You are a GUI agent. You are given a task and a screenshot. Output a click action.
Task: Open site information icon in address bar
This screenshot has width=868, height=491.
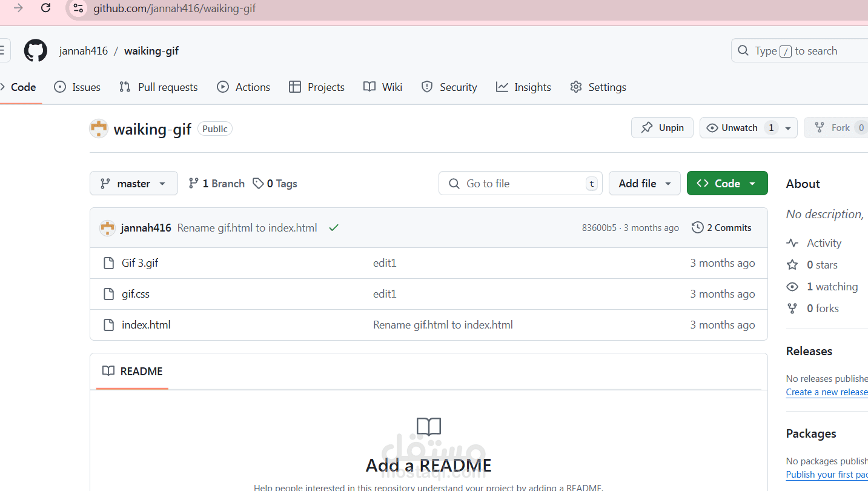pyautogui.click(x=78, y=8)
